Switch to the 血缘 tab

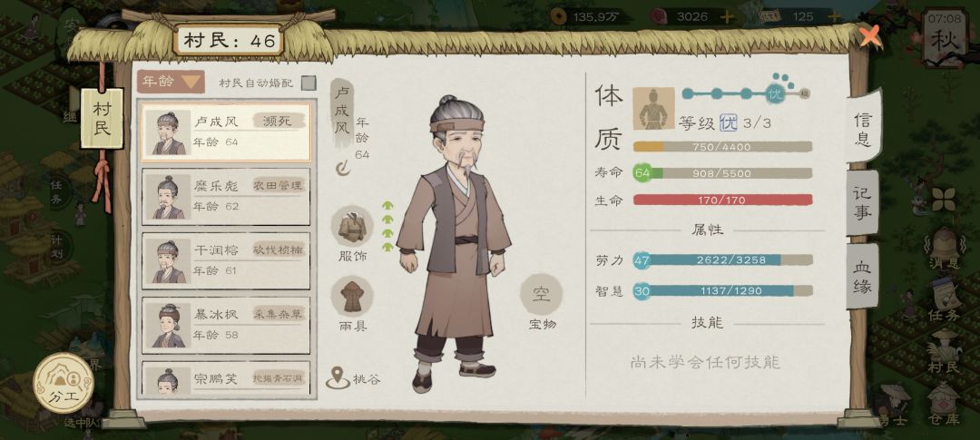862,277
